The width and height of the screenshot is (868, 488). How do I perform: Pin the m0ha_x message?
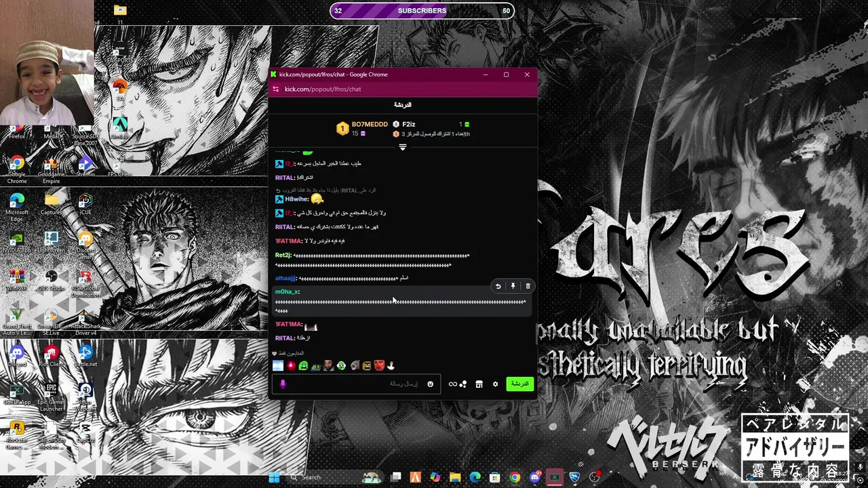tap(513, 286)
